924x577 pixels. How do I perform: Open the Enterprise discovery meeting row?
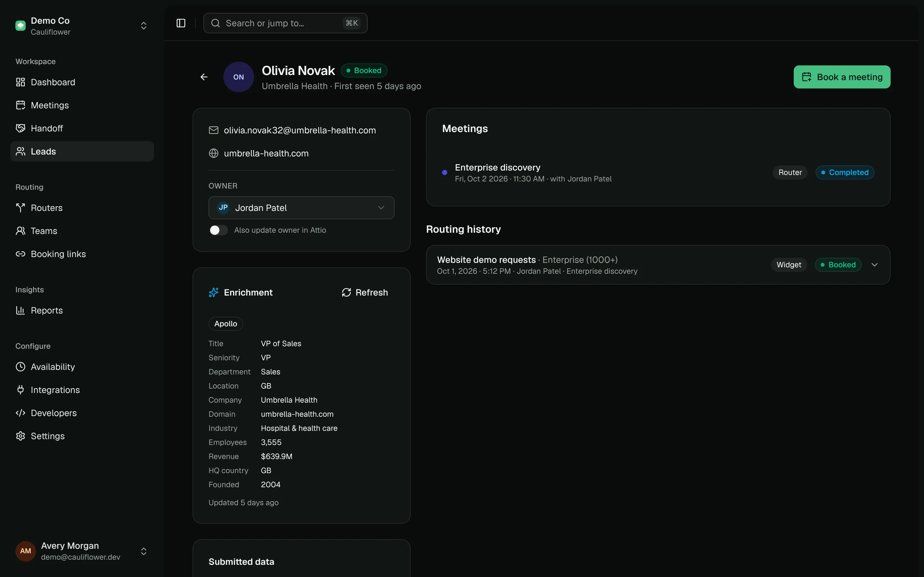pyautogui.click(x=658, y=172)
